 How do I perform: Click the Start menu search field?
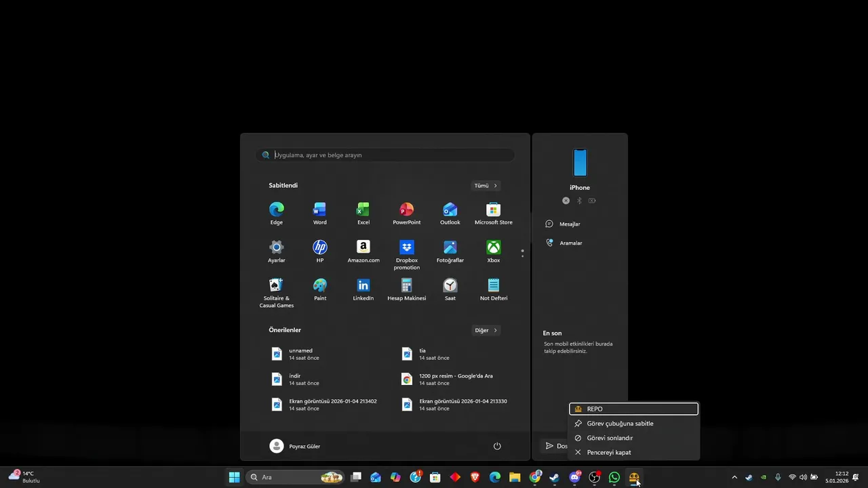point(385,155)
